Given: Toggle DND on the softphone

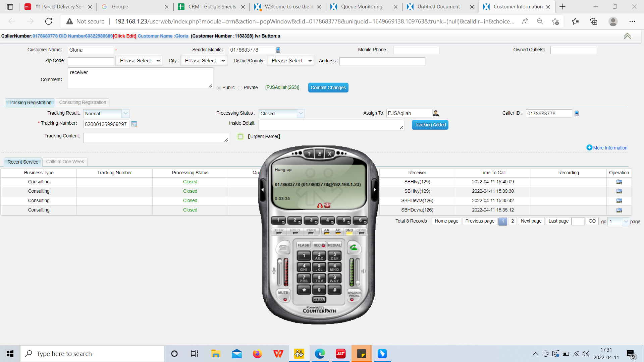Looking at the screenshot, I should click(349, 231).
